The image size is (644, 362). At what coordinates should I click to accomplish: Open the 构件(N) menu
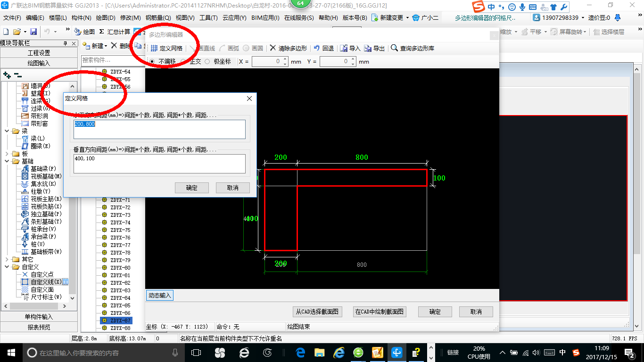click(81, 18)
